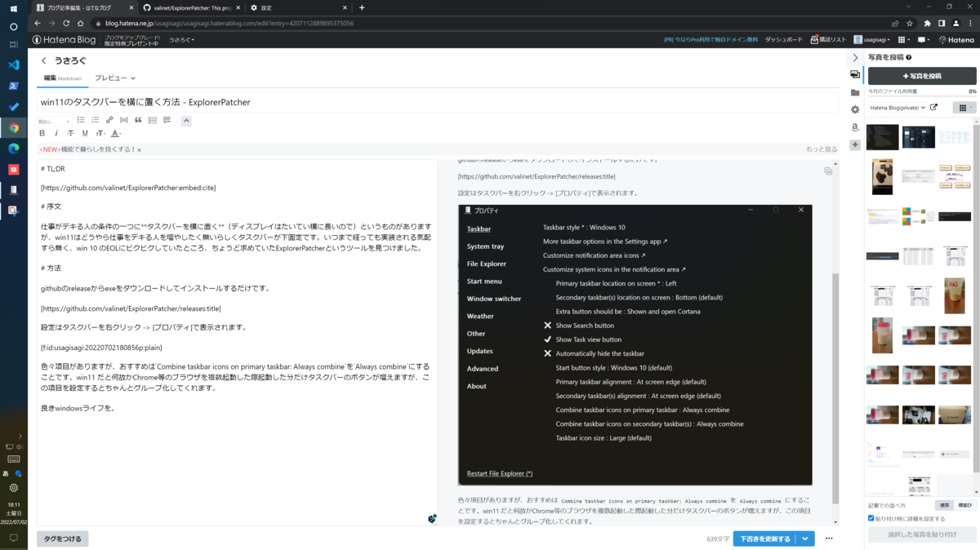Screen dimensions: 980x550
Task: Open ダッシュボード in header
Action: tap(783, 39)
